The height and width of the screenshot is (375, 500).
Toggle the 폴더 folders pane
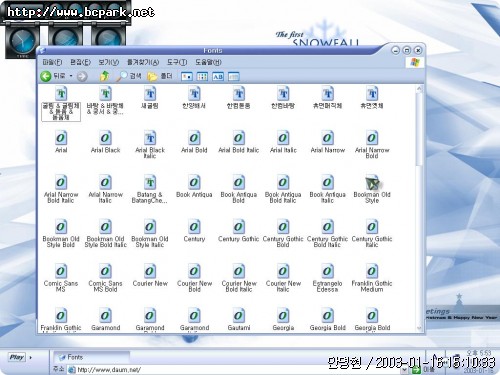pos(160,76)
